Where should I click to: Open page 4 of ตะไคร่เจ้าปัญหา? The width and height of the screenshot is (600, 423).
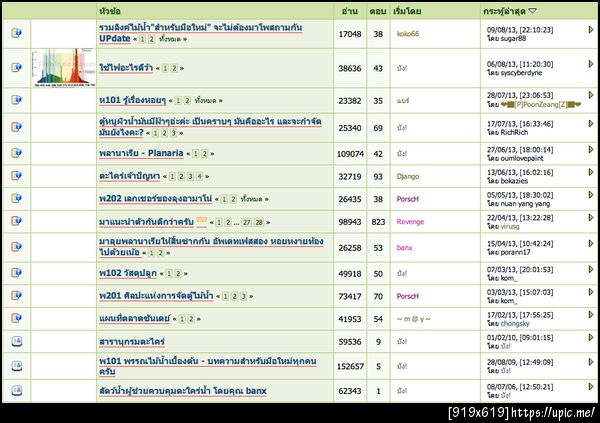point(199,176)
